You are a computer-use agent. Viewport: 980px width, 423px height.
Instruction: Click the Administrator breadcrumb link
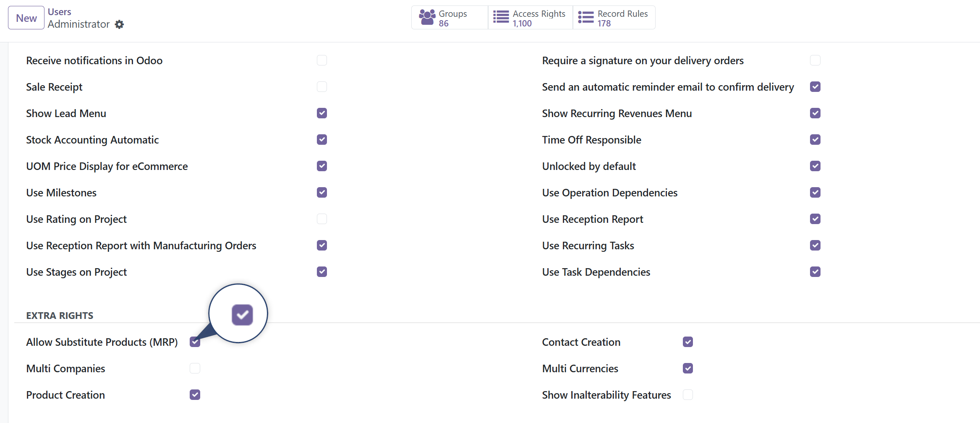[78, 24]
